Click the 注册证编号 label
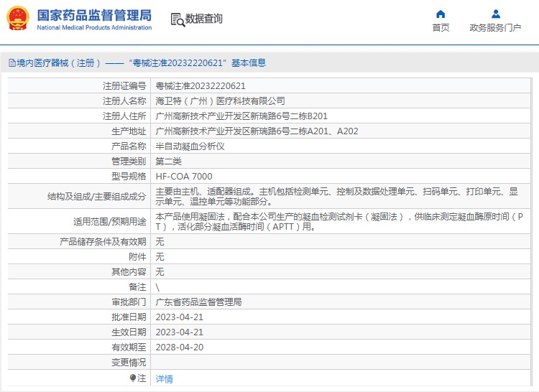Screen dimensions: 539x392 pyautogui.click(x=124, y=86)
